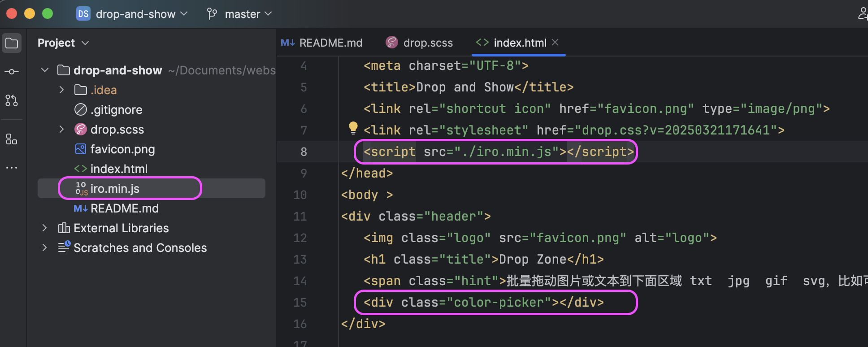Click the img logo code line
This screenshot has height=347, width=868.
540,238
